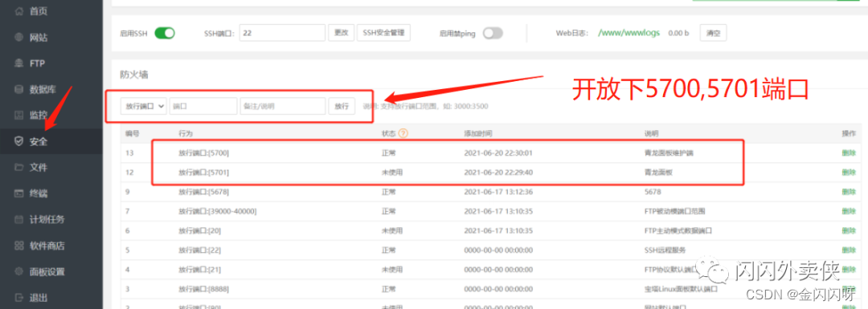Screen dimensions: 868x309
Task: Click the 未使用 status of port 5701
Action: 392,172
